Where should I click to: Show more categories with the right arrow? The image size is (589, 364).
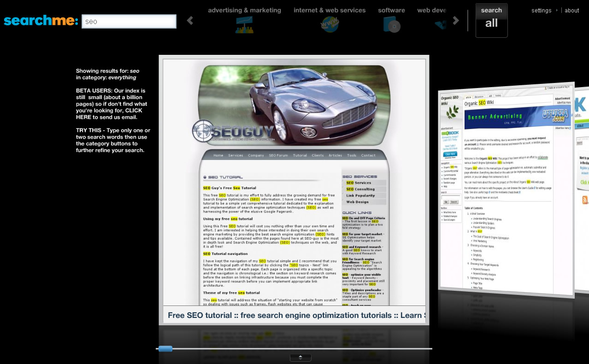point(456,20)
